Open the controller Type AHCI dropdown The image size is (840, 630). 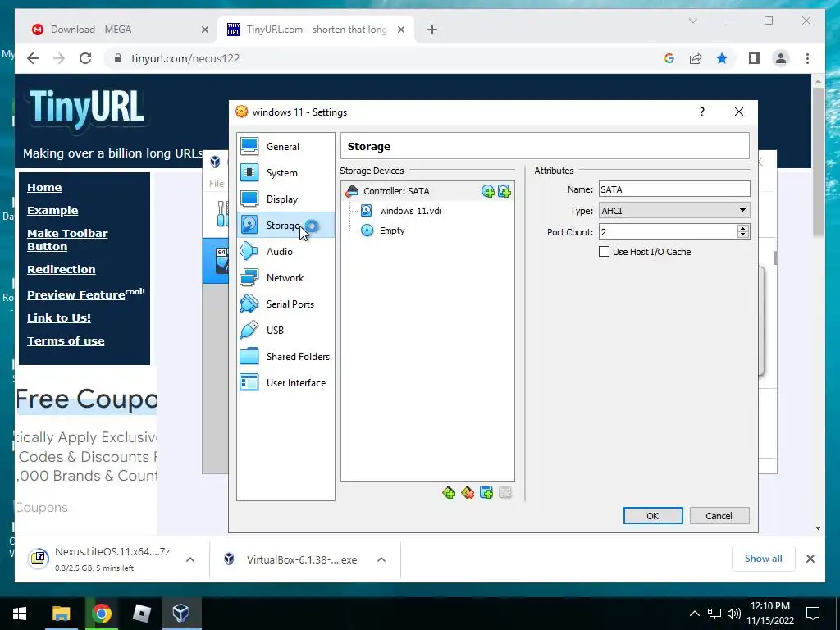tap(674, 211)
